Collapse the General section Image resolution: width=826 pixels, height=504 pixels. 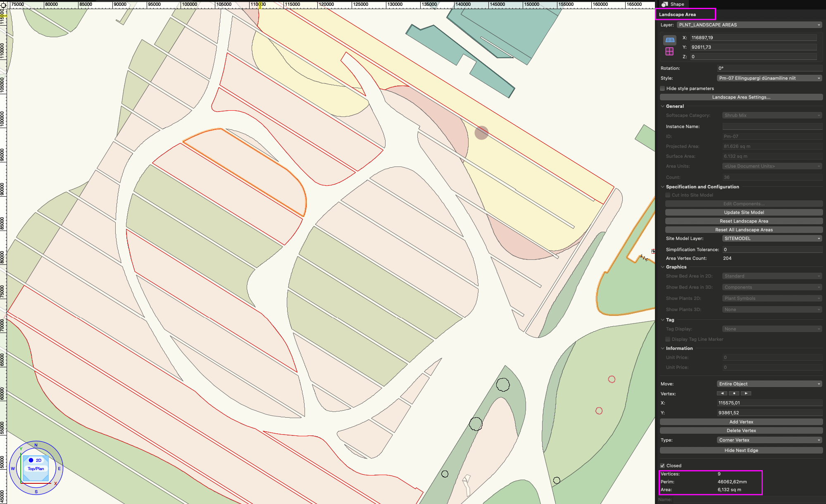(663, 106)
